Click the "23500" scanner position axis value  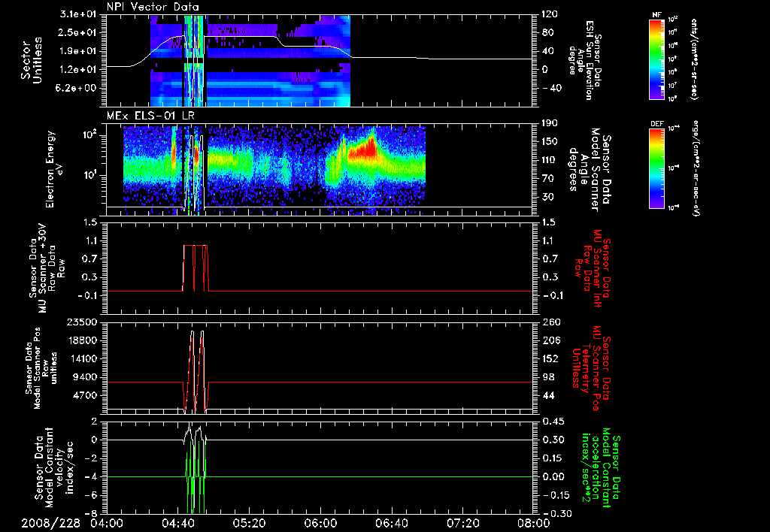(83, 322)
